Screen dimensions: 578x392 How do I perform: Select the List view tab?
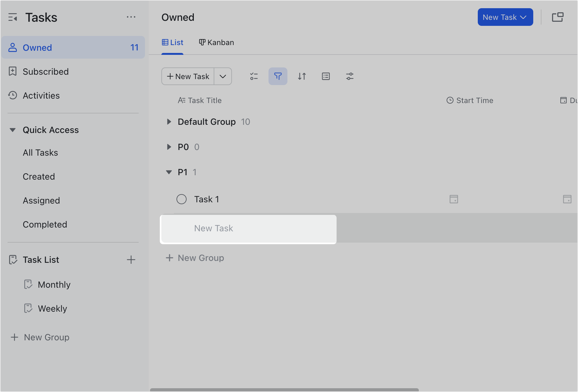[172, 42]
